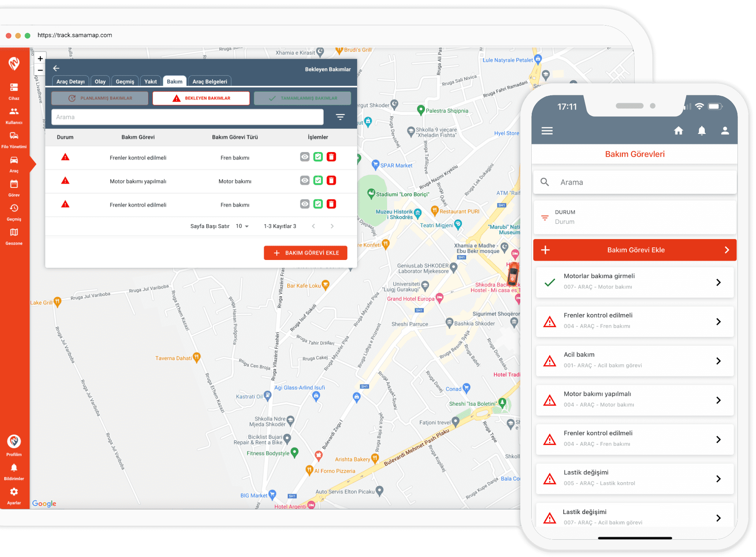The width and height of the screenshot is (756, 557).
Task: Mark first Frenler kontrol edilmeli row complete
Action: click(318, 157)
